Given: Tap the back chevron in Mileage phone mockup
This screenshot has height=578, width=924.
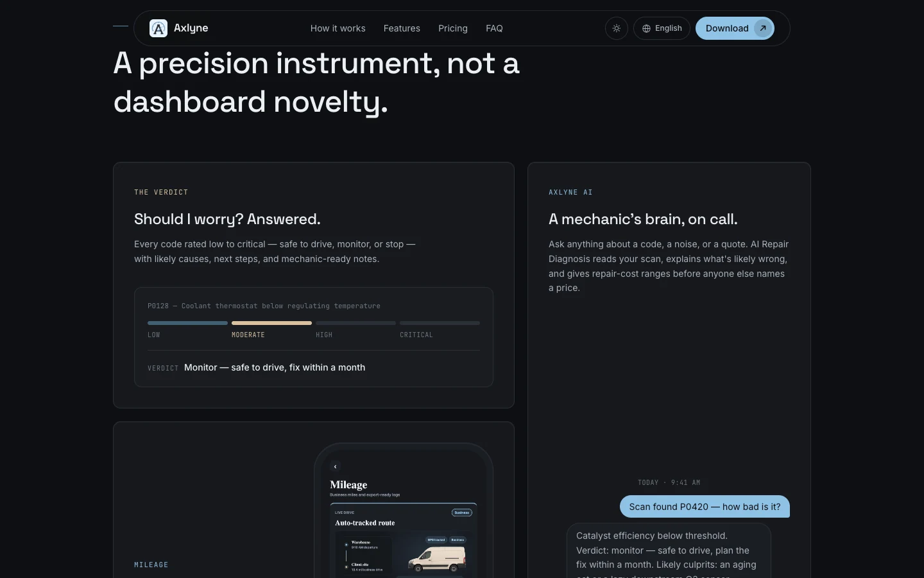Looking at the screenshot, I should [335, 466].
